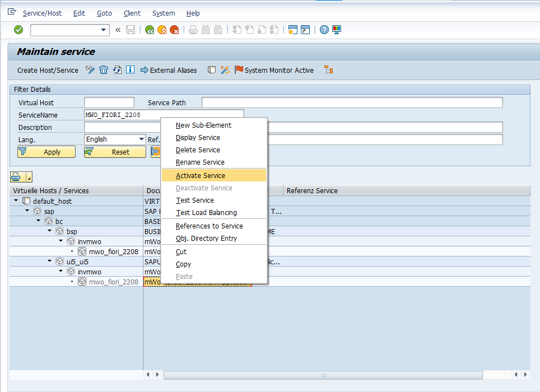540x392 pixels.
Task: Click the trash can delete icon
Action: (104, 70)
